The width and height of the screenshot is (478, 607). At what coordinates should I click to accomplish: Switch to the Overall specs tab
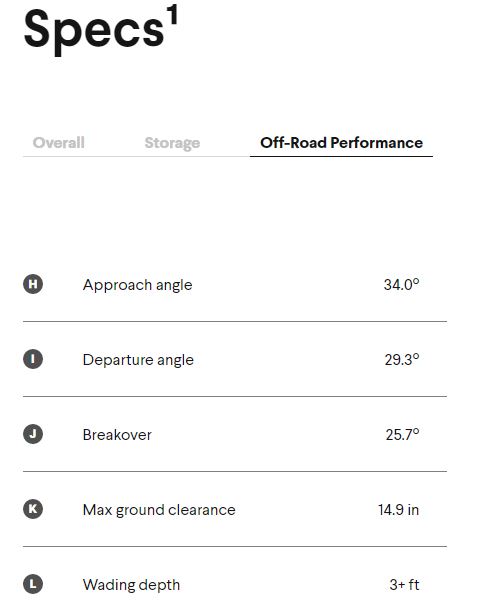[58, 142]
